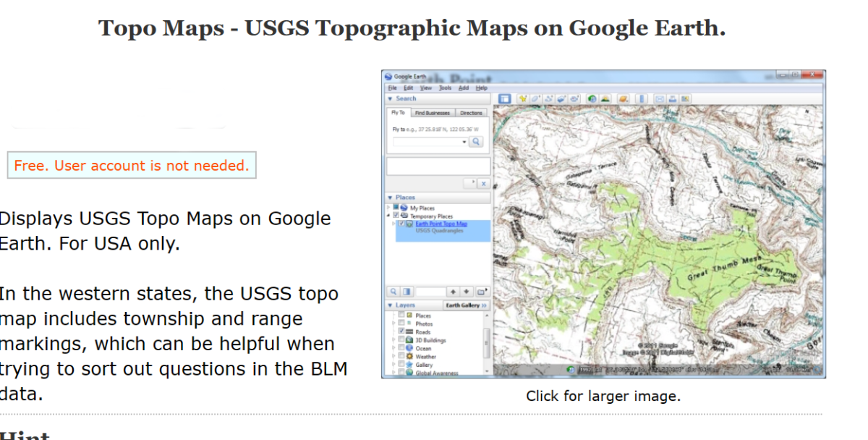The image size is (868, 440).
Task: Select the Fly To tab
Action: tap(398, 112)
